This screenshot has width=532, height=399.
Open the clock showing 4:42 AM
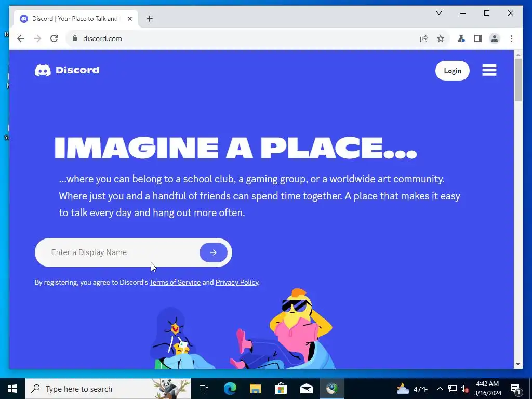pyautogui.click(x=487, y=389)
